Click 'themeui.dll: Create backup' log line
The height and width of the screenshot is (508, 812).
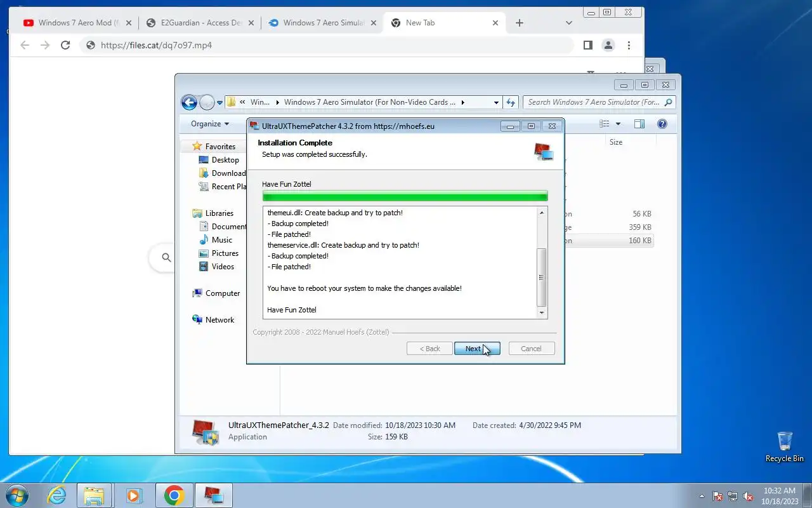click(x=335, y=213)
